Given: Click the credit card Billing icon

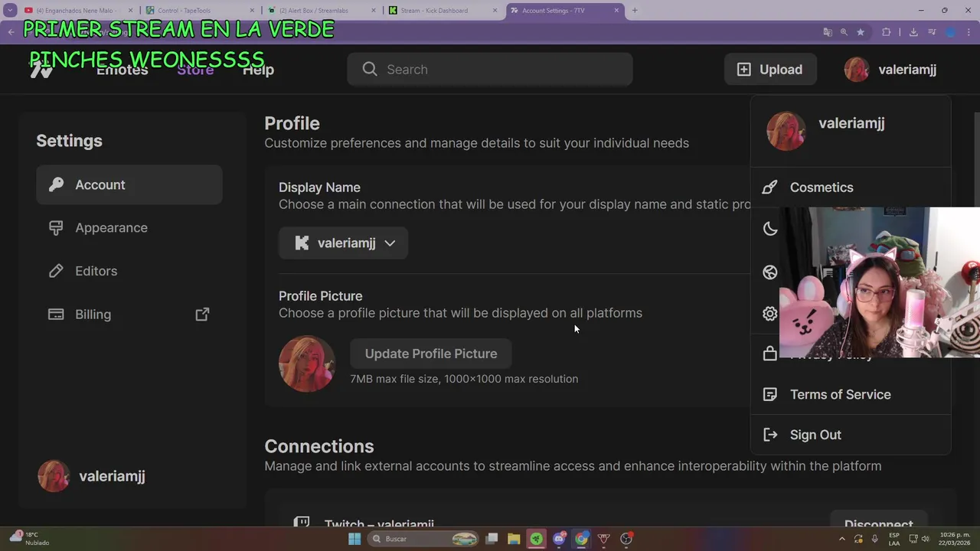Looking at the screenshot, I should click(x=56, y=315).
